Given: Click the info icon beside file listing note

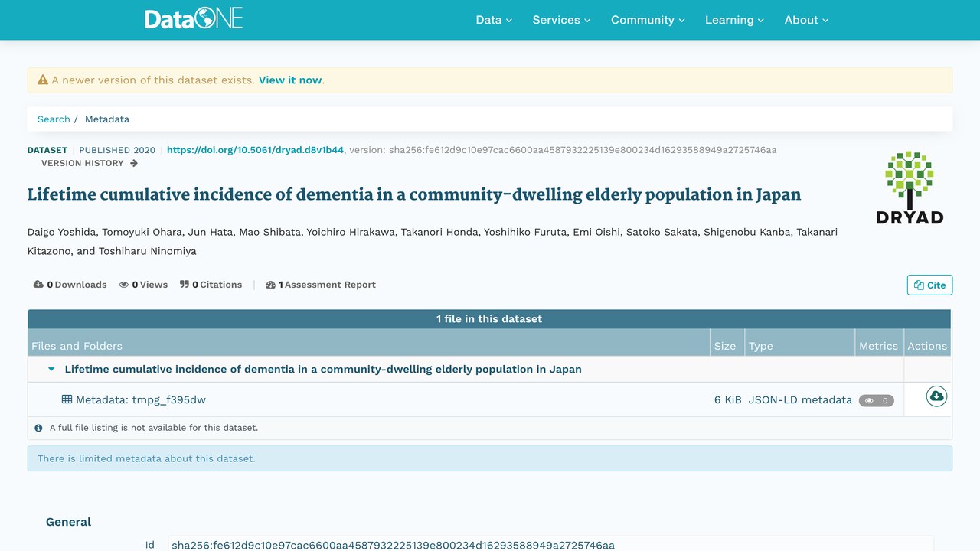Looking at the screenshot, I should pyautogui.click(x=39, y=428).
